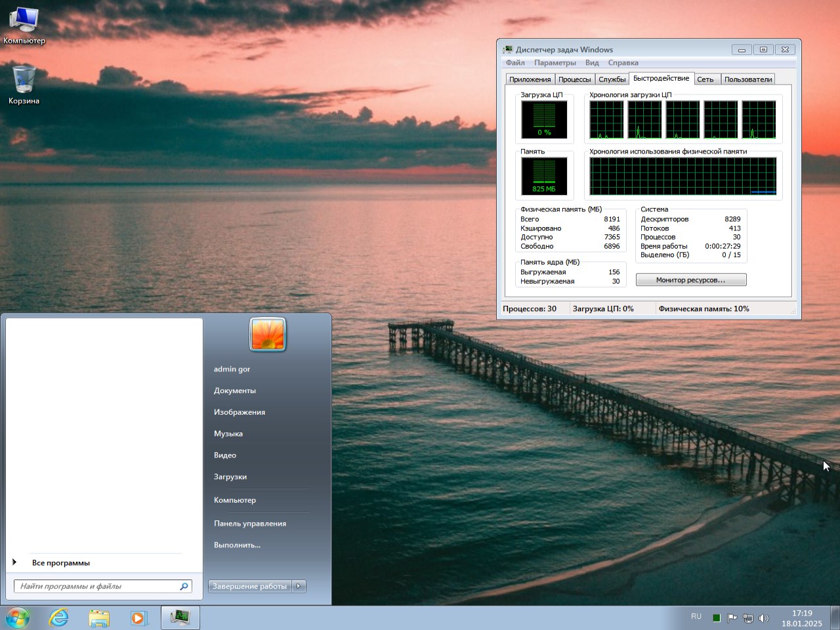Open Windows Explorer from the taskbar
The height and width of the screenshot is (630, 840).
tap(99, 618)
